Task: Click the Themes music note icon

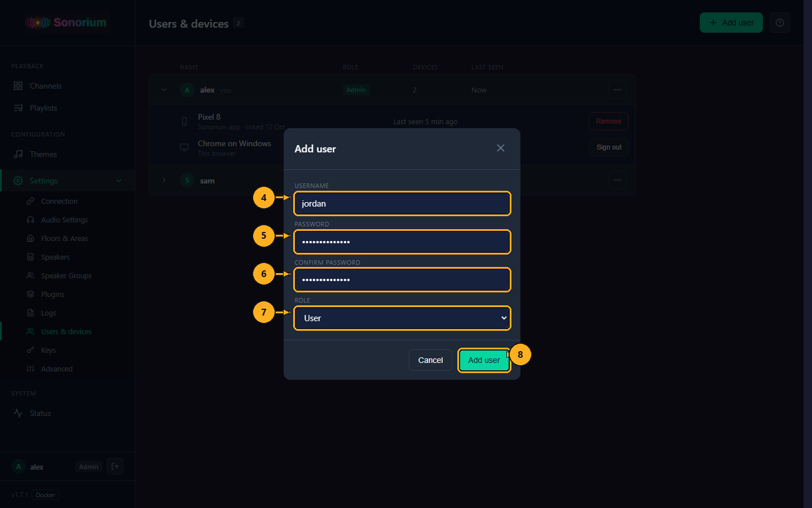Action: (x=18, y=154)
